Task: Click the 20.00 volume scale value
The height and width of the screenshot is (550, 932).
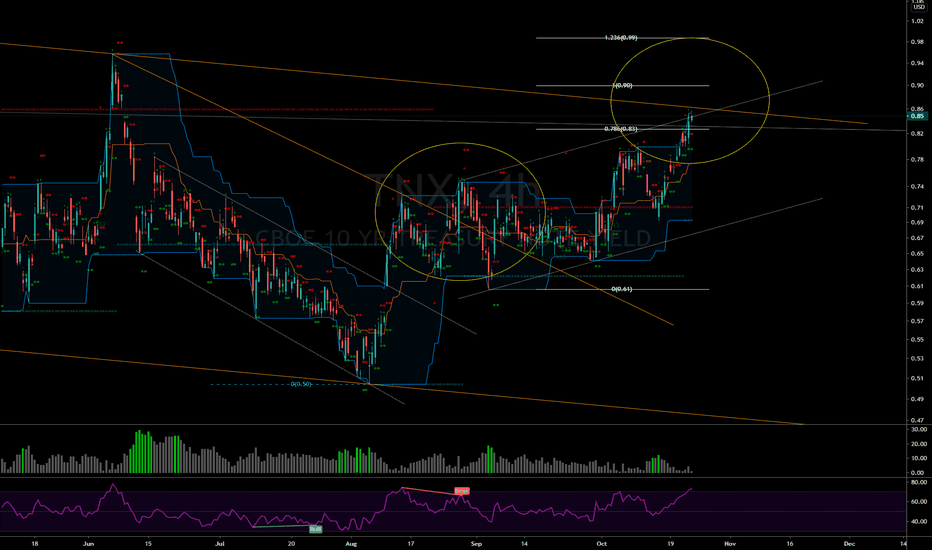Action: coord(918,444)
